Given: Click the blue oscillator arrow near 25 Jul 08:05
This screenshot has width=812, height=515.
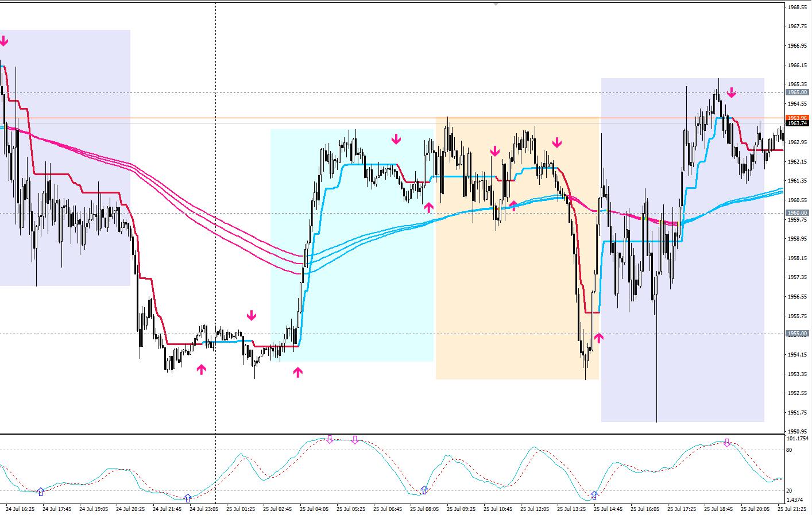Looking at the screenshot, I should (424, 490).
